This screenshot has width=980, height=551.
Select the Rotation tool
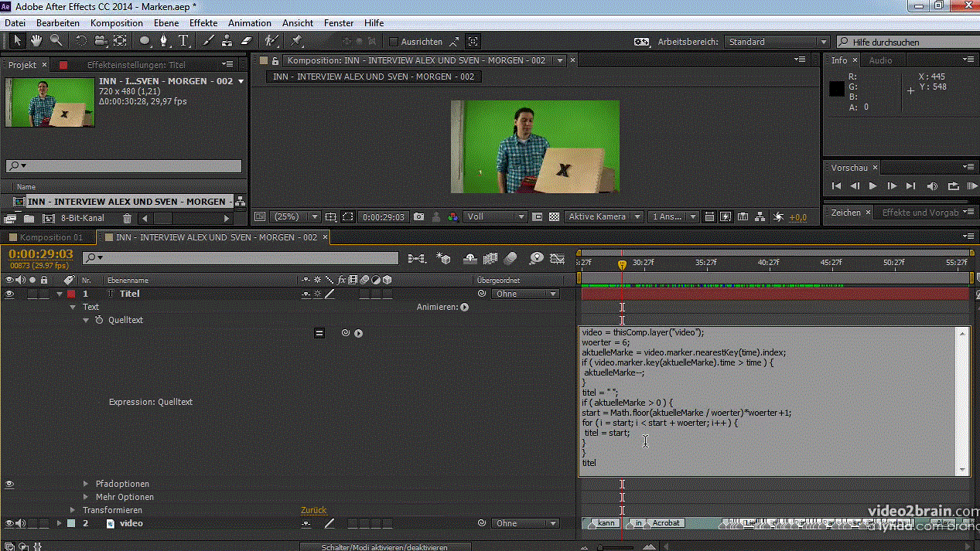coord(83,41)
